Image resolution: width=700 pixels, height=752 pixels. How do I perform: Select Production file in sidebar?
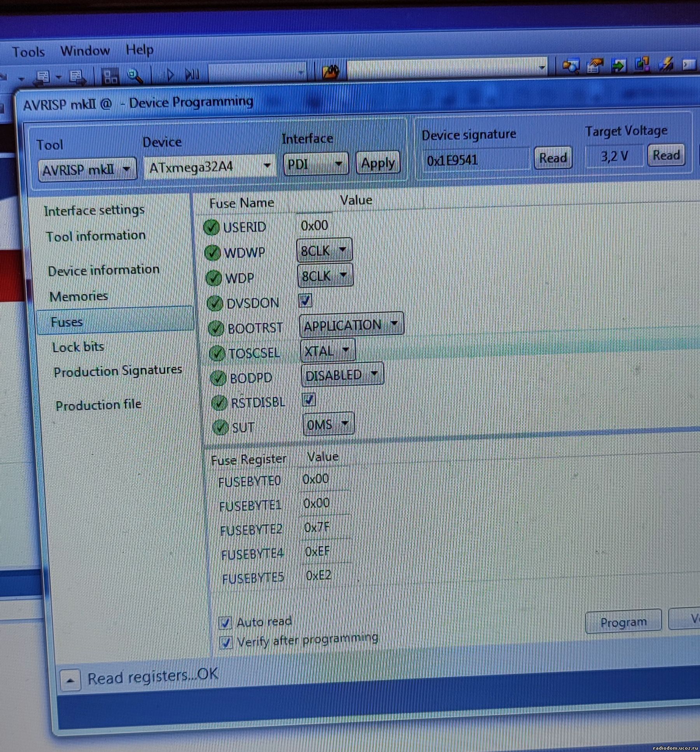click(x=98, y=405)
